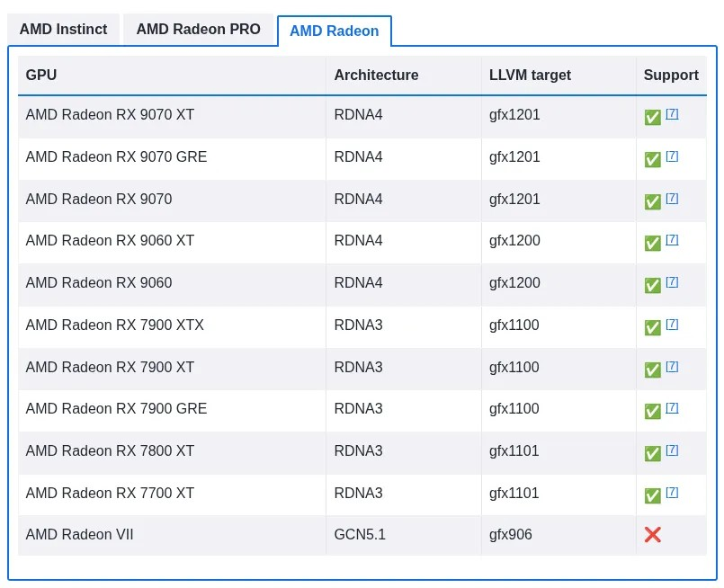Click the gfx906 LLVM target cell
Image resolution: width=724 pixels, height=588 pixels.
click(x=511, y=534)
